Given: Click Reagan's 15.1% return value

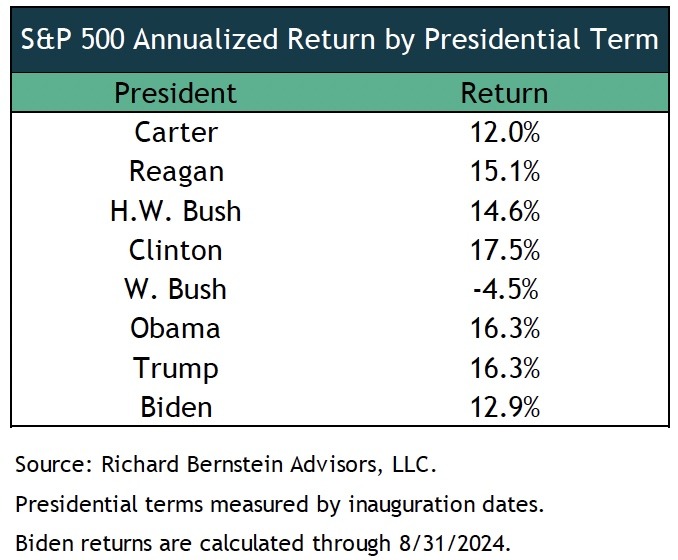Looking at the screenshot, I should [x=504, y=171].
